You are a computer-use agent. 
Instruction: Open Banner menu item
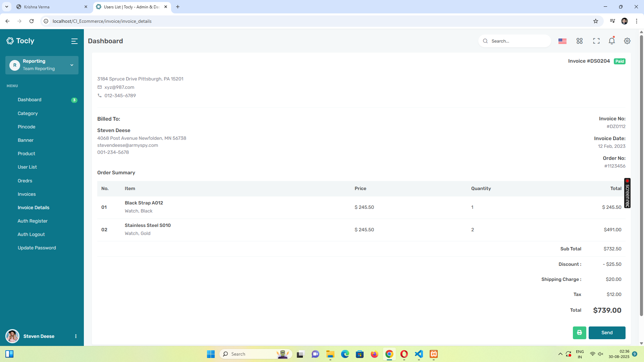[25, 140]
